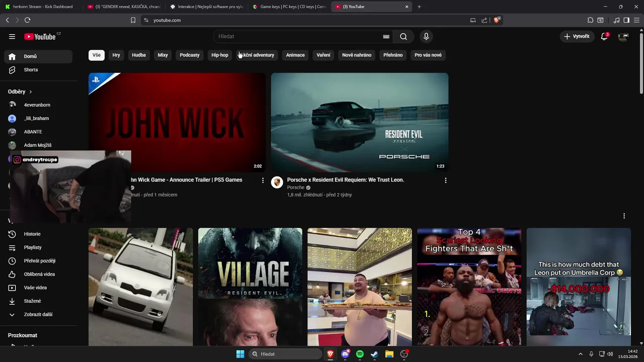Select the Animace filter chip
Screen dimensions: 644x362
coord(295,55)
